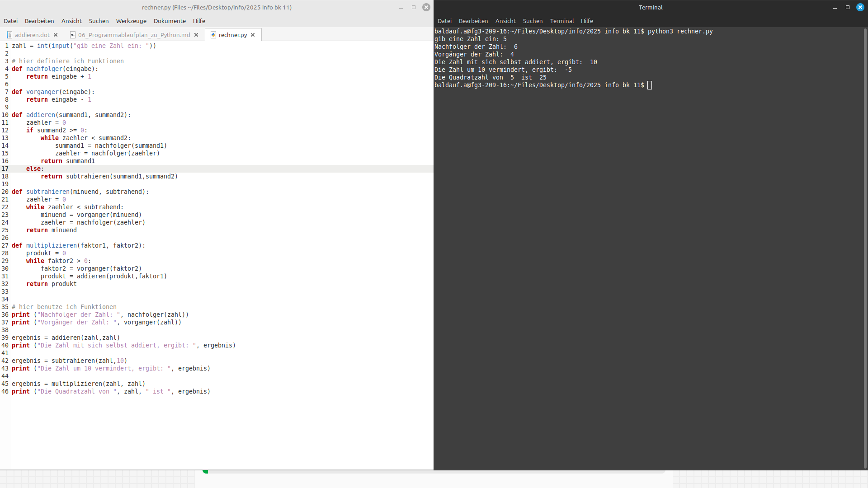Screen dimensions: 868x488
Task: Open the editor Werkzeuge menu
Action: [131, 21]
